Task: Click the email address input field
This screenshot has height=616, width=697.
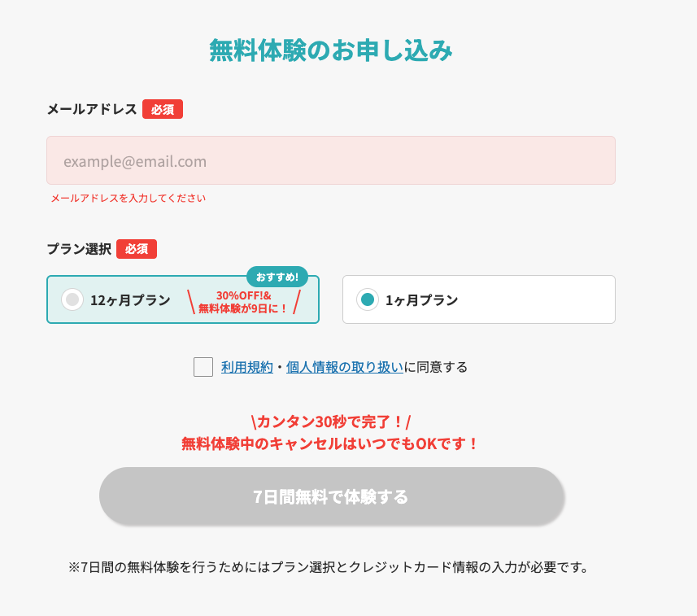Action: click(330, 160)
